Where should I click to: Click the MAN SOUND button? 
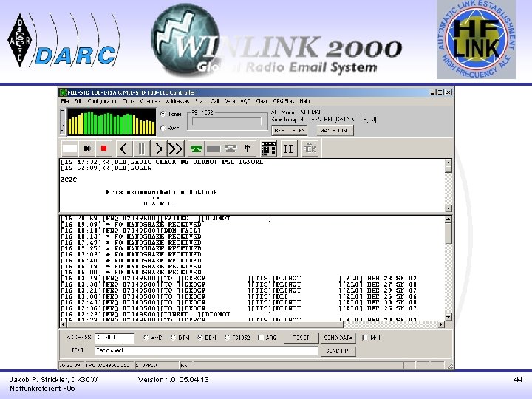coord(335,130)
